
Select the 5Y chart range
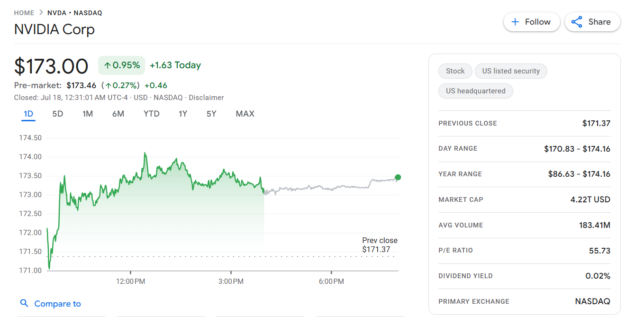click(x=211, y=114)
